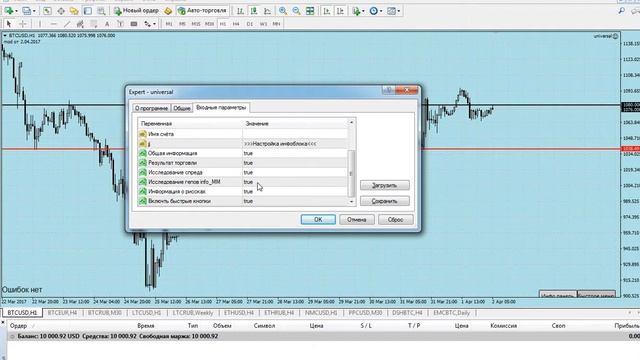Open the templates icon
Viewport: 640px width, 360px height.
(x=391, y=11)
